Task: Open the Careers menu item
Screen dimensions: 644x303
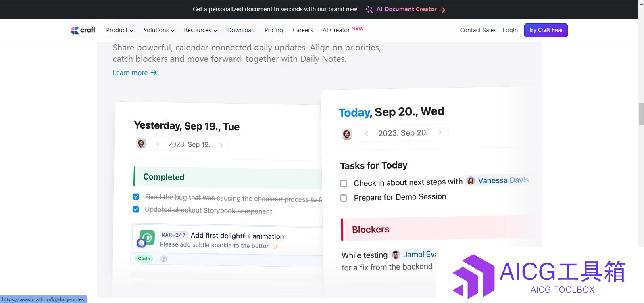Action: [x=302, y=30]
